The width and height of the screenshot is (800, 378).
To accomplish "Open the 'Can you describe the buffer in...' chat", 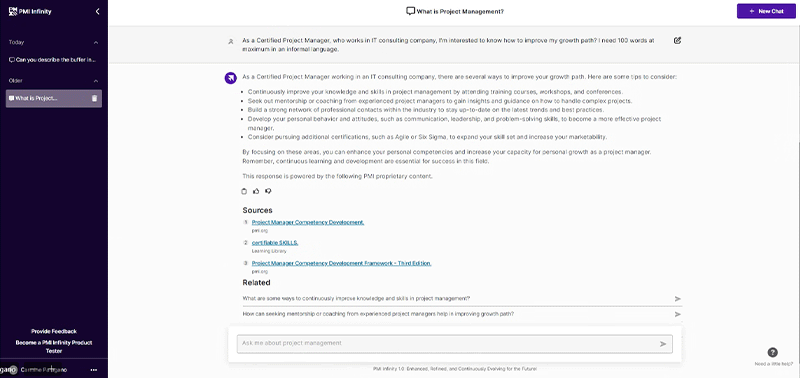I will [54, 60].
